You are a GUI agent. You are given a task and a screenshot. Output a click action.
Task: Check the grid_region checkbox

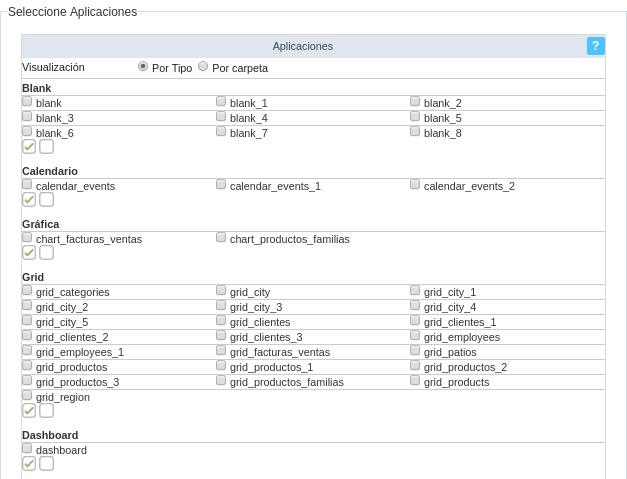[x=27, y=395]
